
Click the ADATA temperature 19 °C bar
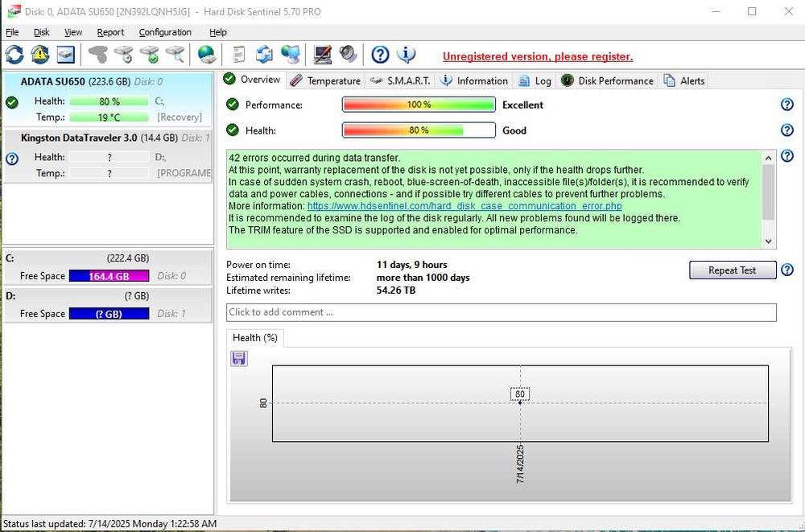coord(109,117)
